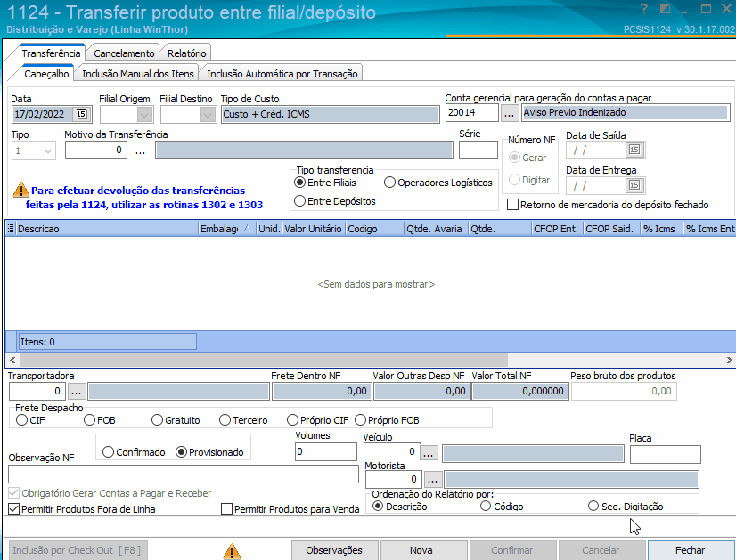Click the Placa input field

click(665, 454)
